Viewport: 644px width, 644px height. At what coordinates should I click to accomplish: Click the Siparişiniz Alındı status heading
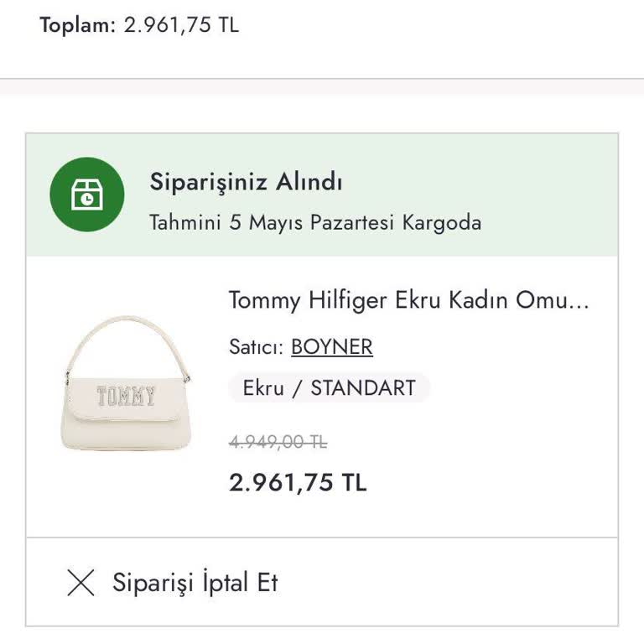[246, 181]
